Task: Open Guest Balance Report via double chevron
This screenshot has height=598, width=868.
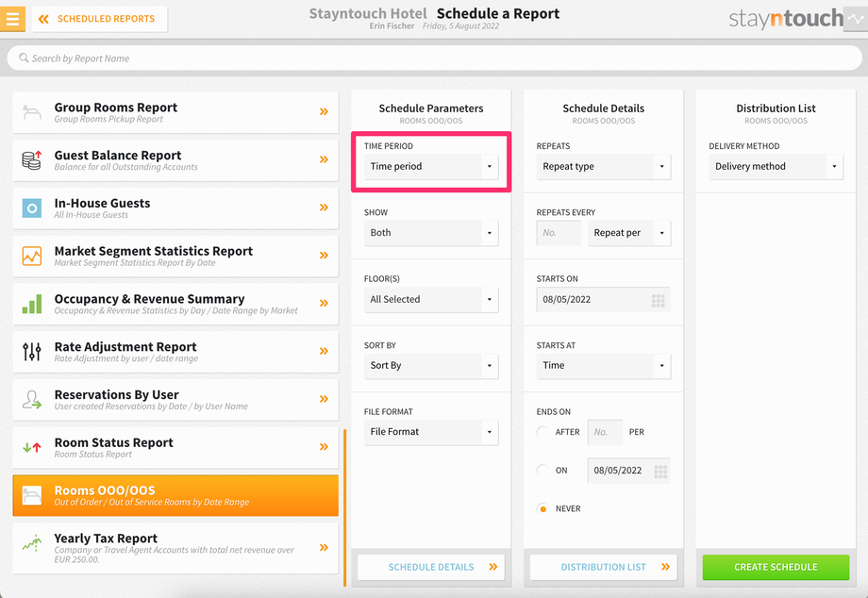Action: [324, 159]
